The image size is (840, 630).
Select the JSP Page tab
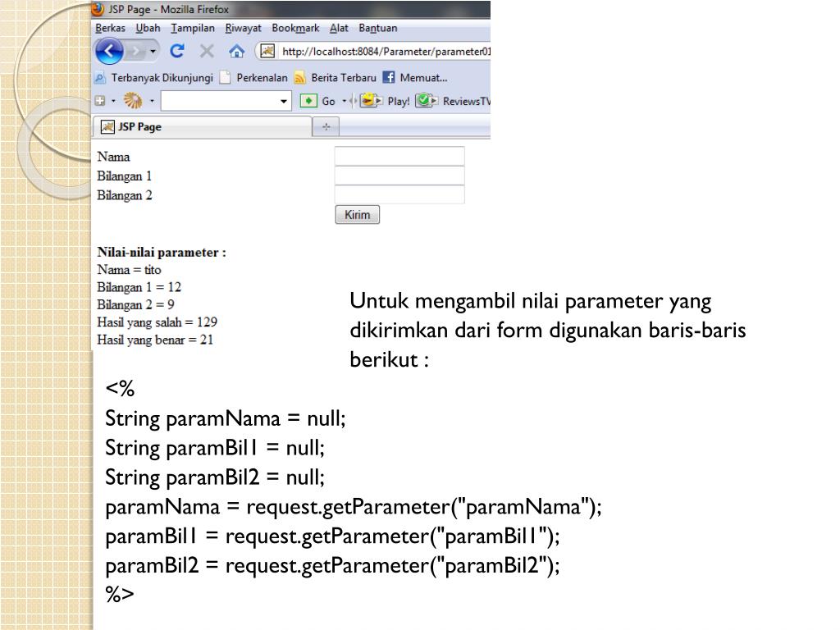tap(203, 127)
